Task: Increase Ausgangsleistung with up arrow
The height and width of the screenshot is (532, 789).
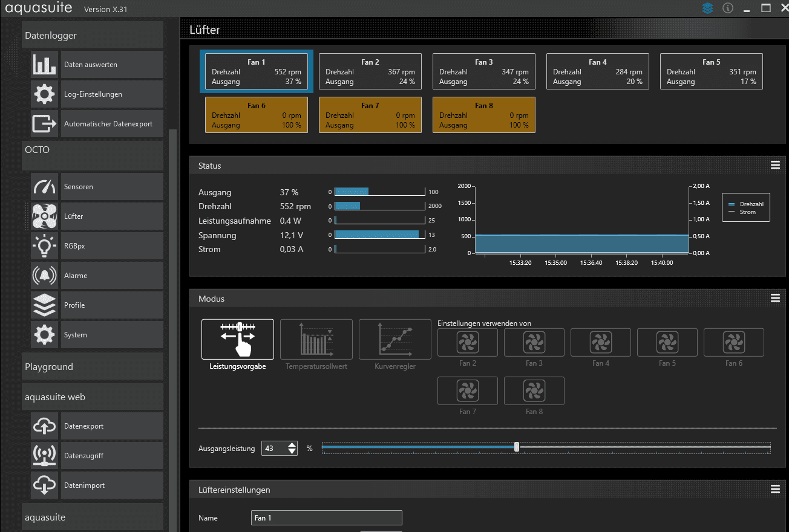Action: click(x=292, y=445)
